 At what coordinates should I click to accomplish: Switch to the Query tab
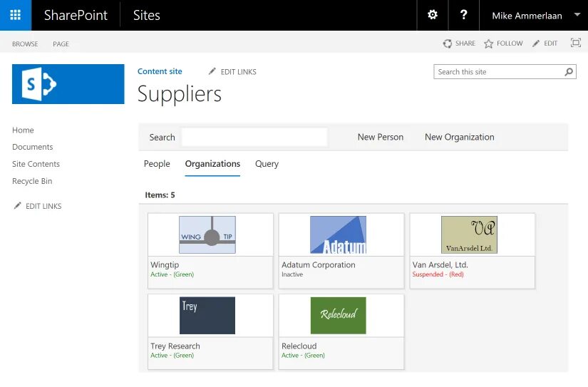click(267, 164)
